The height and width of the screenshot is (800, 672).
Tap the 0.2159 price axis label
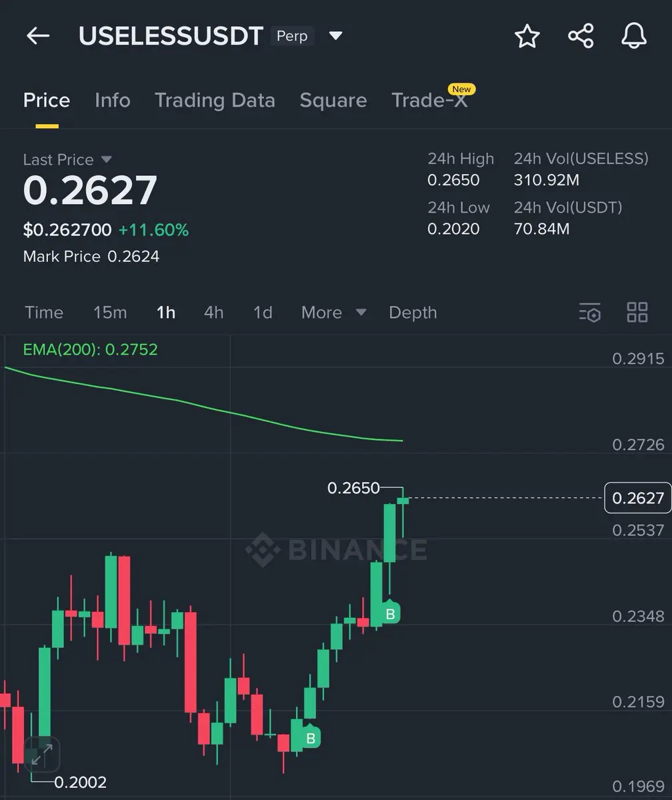[638, 701]
